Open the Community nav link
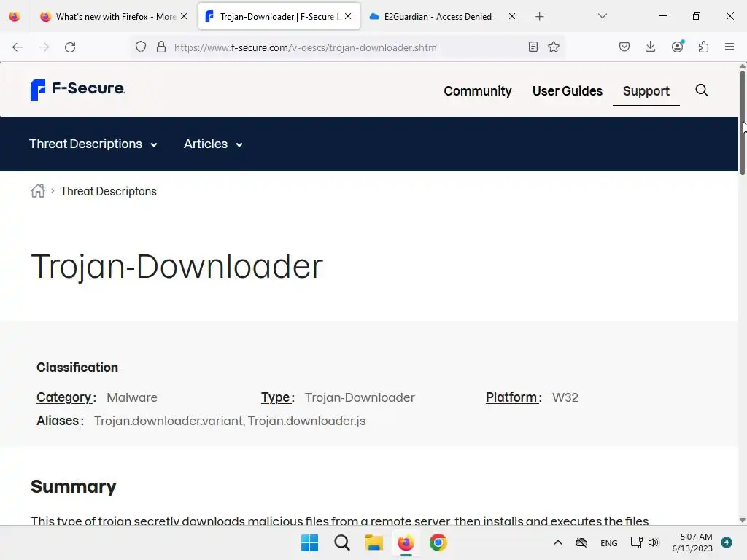 pos(478,91)
